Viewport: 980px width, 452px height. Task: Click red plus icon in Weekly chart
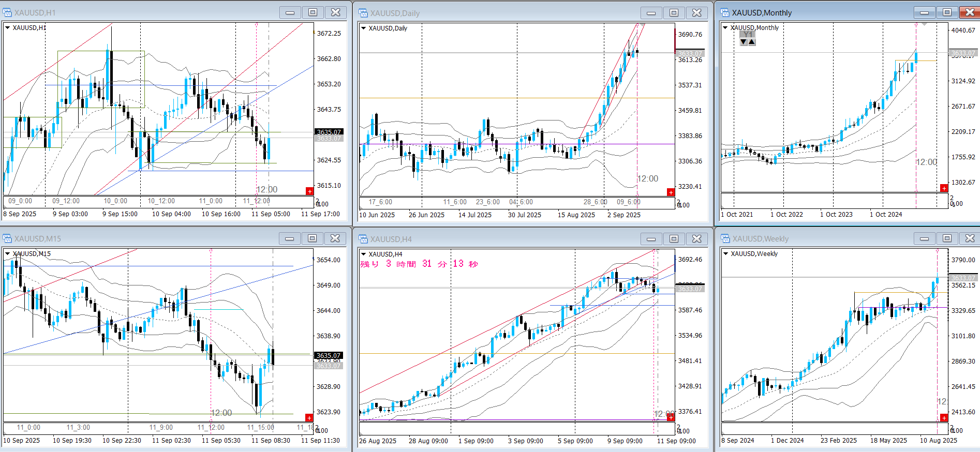[x=944, y=417]
